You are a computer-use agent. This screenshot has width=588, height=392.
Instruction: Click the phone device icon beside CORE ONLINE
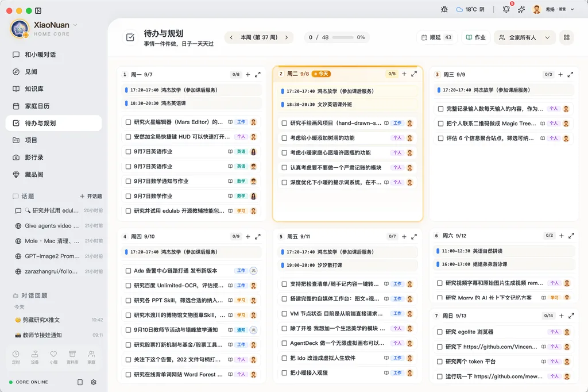pos(80,382)
